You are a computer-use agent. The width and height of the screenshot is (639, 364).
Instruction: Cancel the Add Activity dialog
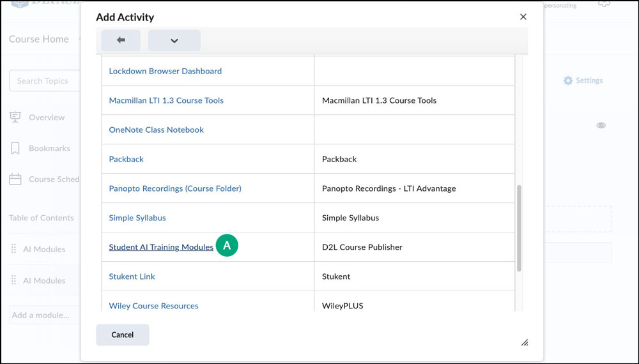pyautogui.click(x=123, y=335)
